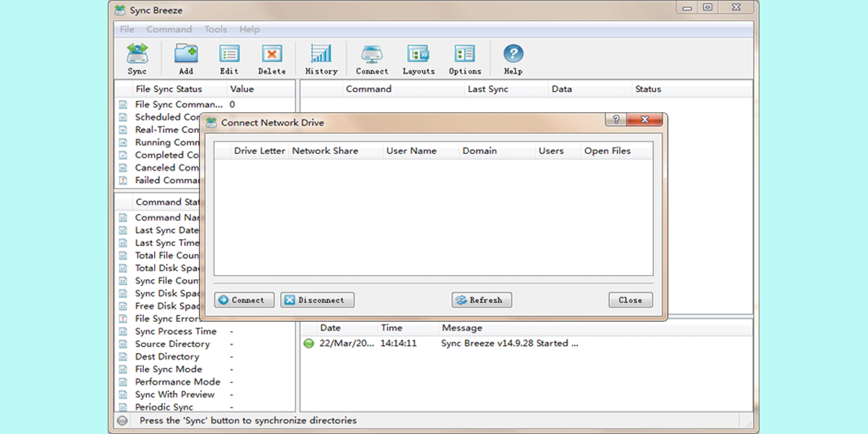Select the Dest Directory row
This screenshot has width=868, height=434.
tap(205, 357)
